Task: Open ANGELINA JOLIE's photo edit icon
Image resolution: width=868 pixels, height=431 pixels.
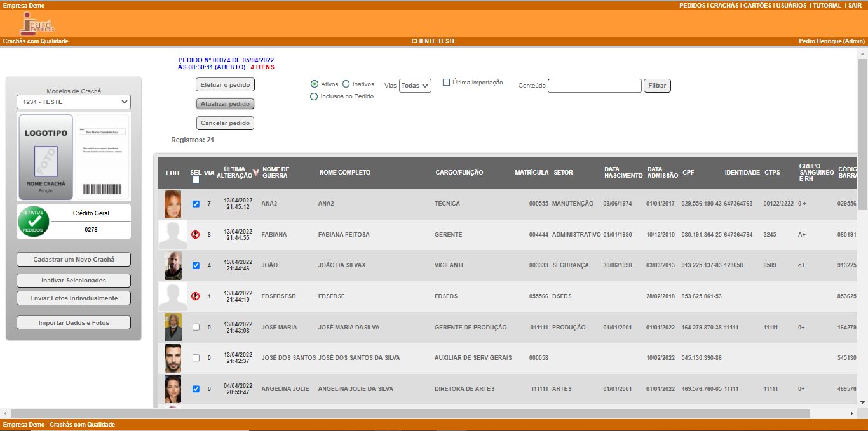Action: point(173,388)
